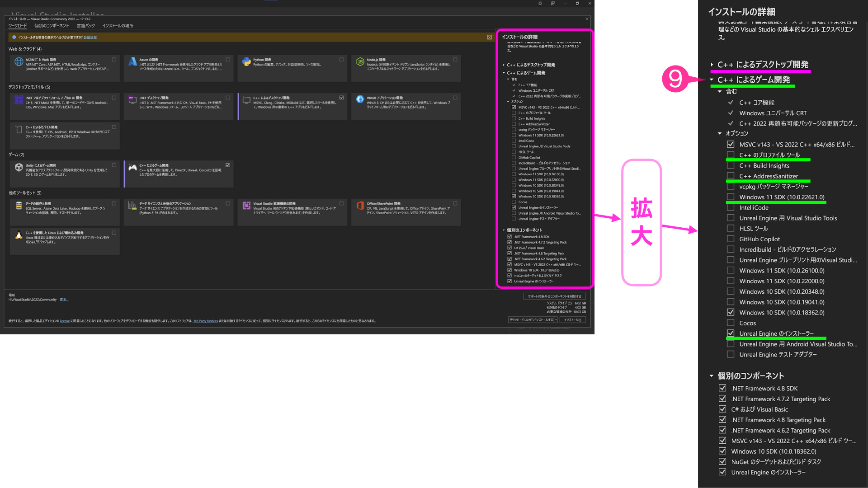Collapse C++ によるゲーム開発 in the enlarged details view
The image size is (868, 488).
[x=712, y=80]
